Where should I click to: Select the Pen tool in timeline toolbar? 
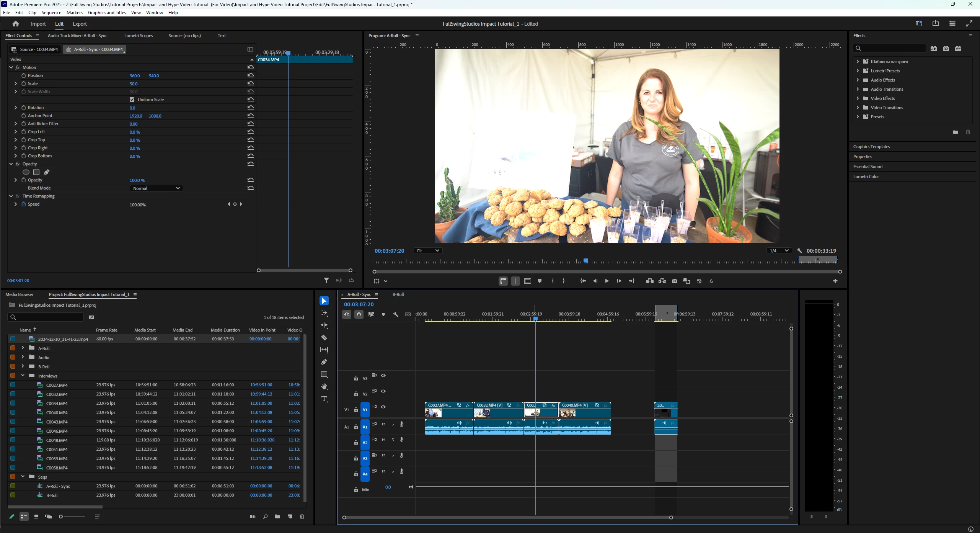click(x=324, y=362)
